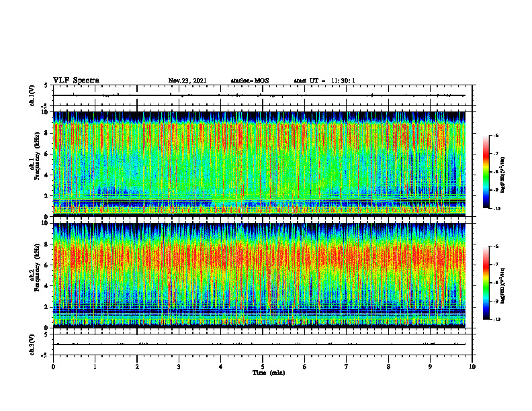Click the "-6" value on the ch.1 color bar
Viewport: 532px width, 411px height.
coord(496,135)
